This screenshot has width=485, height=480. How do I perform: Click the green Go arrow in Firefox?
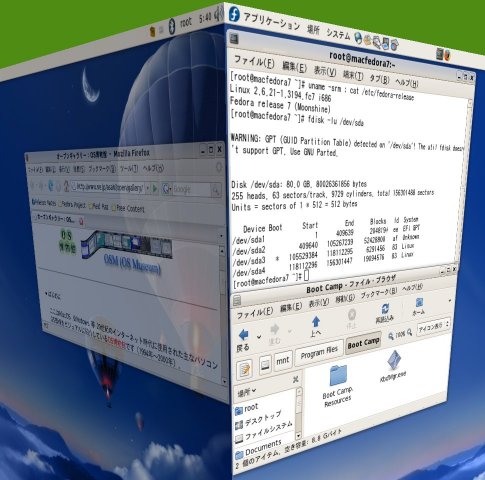tap(154, 189)
